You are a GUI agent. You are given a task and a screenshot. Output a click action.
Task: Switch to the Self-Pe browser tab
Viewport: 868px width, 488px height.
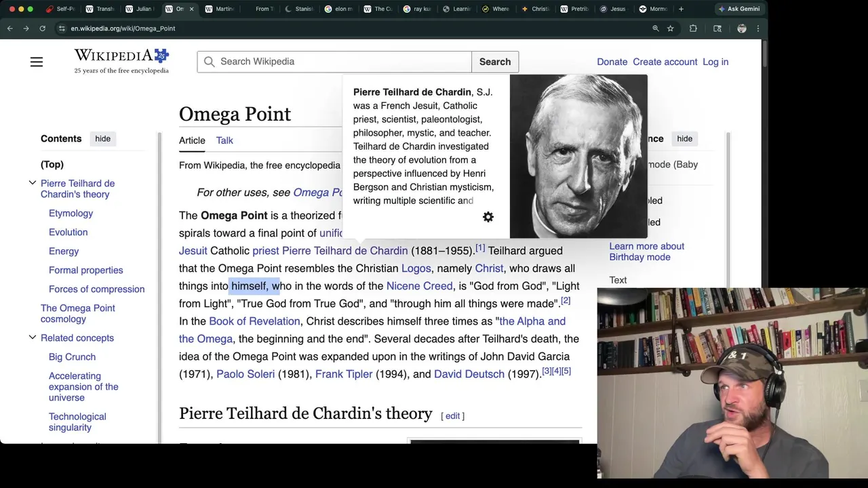[x=60, y=9]
